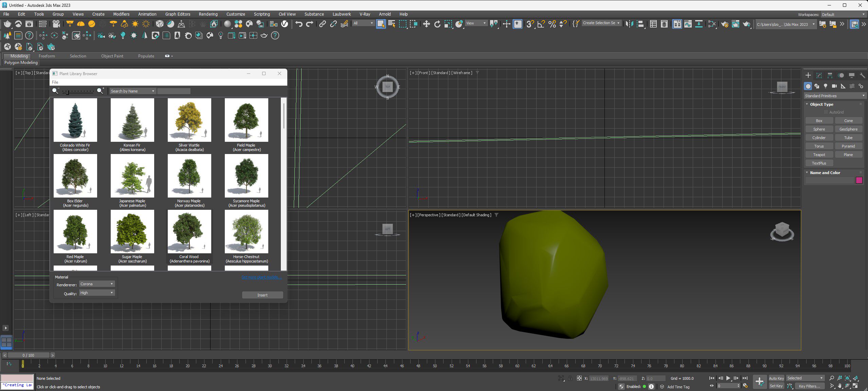
Task: Select the Rotate transform tool
Action: (437, 24)
